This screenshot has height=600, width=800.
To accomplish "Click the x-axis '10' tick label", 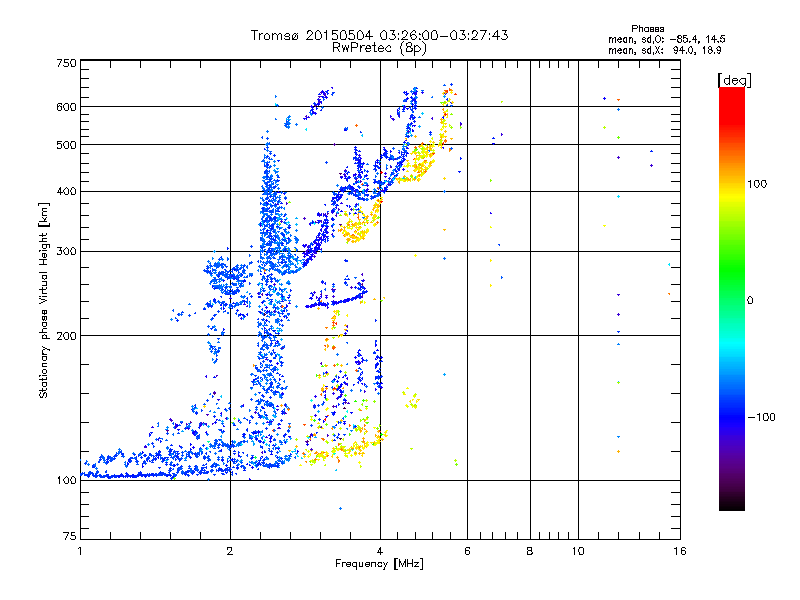I will pyautogui.click(x=578, y=551).
